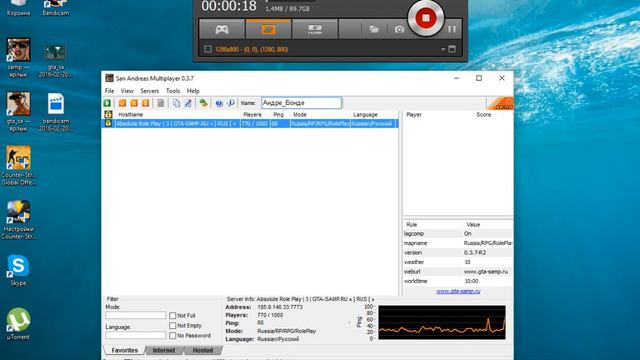Select the version rule row

[x=458, y=253]
